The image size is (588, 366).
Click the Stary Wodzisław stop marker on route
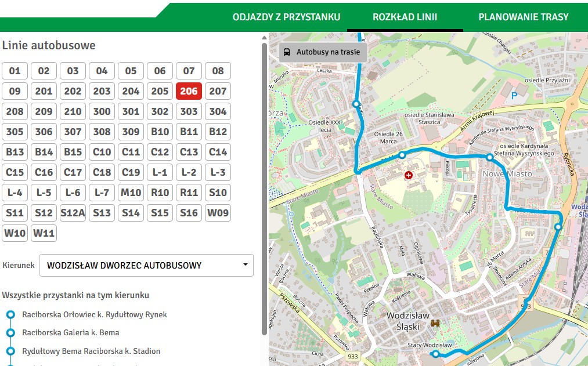tap(436, 353)
